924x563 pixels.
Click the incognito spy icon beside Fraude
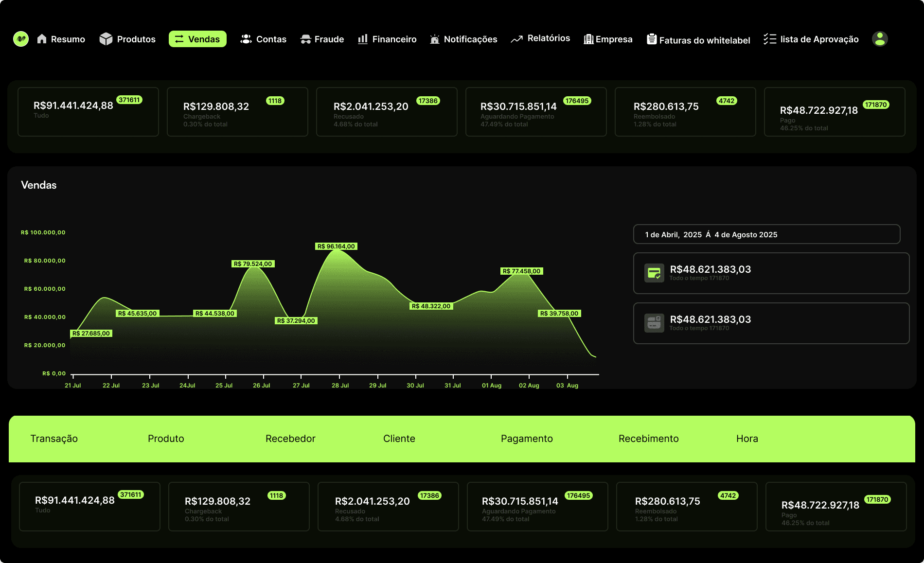(x=305, y=39)
